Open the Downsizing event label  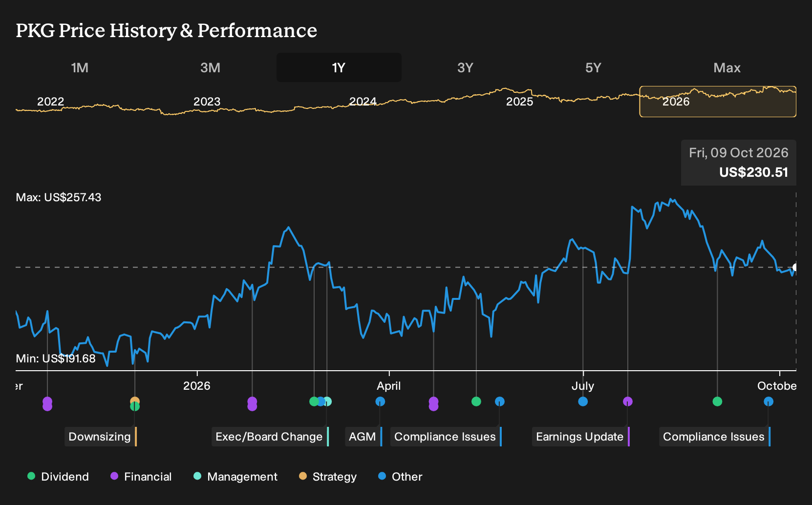(x=101, y=437)
